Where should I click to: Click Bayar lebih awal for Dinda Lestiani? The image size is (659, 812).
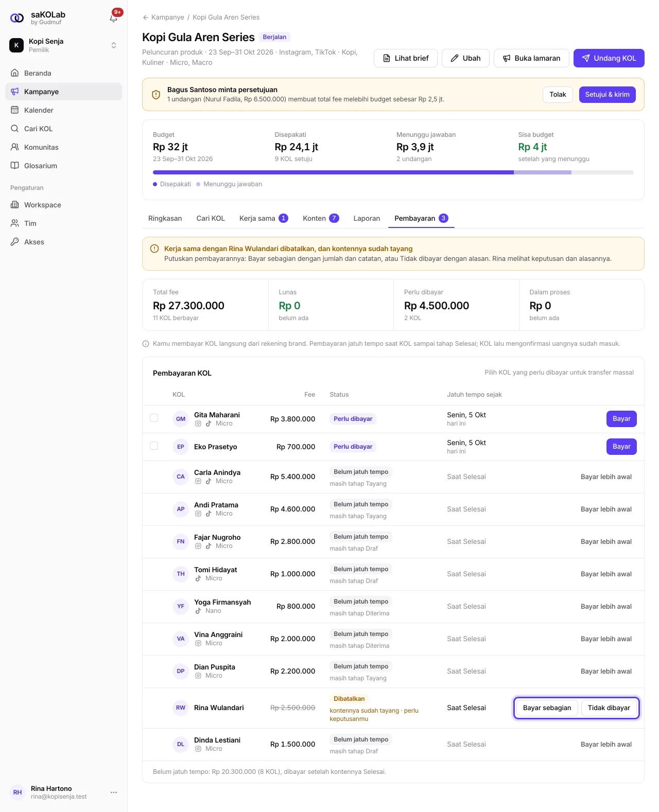click(606, 745)
